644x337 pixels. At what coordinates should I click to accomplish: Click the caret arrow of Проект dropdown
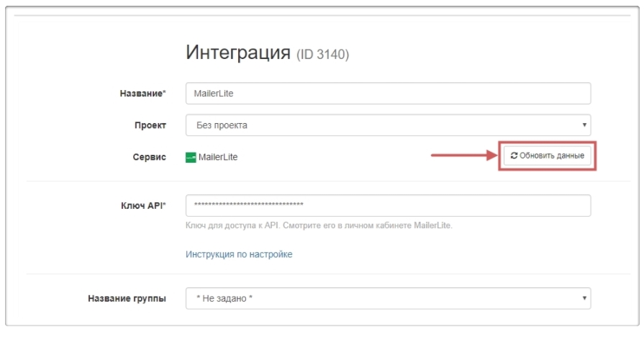585,125
